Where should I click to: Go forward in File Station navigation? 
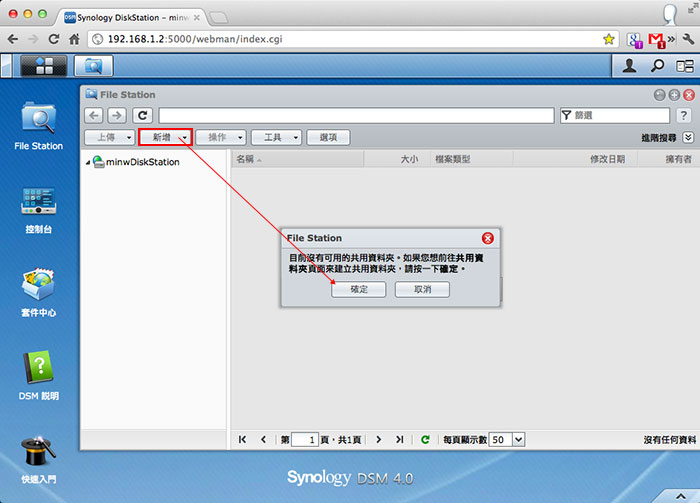click(x=117, y=116)
